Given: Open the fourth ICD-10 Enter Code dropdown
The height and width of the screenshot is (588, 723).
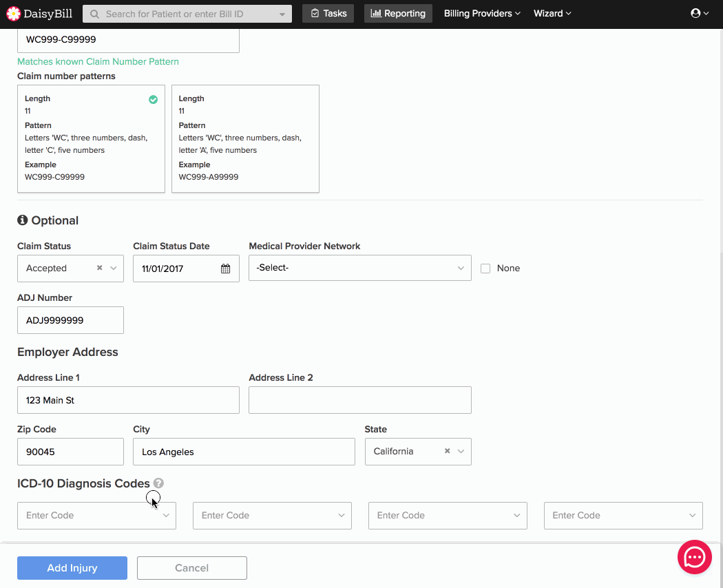Looking at the screenshot, I should (623, 516).
